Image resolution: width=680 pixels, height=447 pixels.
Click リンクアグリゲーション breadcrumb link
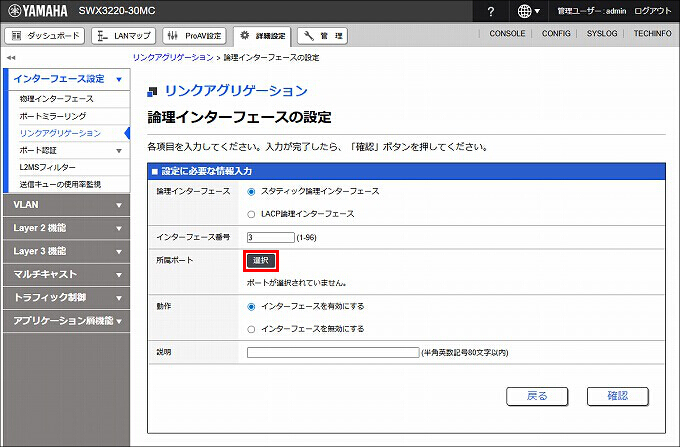pyautogui.click(x=173, y=57)
